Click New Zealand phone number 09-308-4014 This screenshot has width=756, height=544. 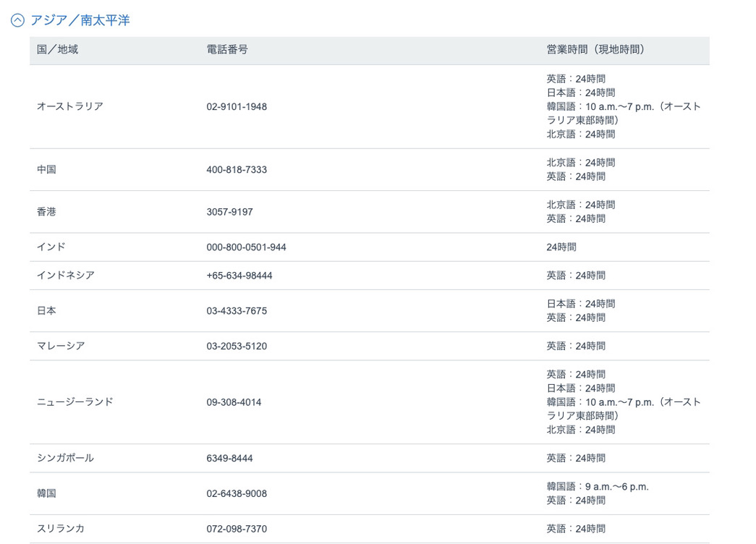(234, 402)
